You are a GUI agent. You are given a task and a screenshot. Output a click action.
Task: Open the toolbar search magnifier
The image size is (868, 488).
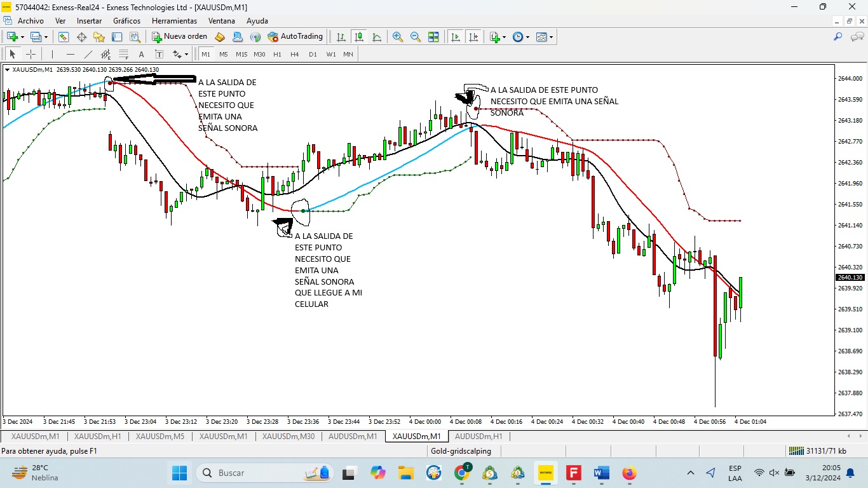837,37
